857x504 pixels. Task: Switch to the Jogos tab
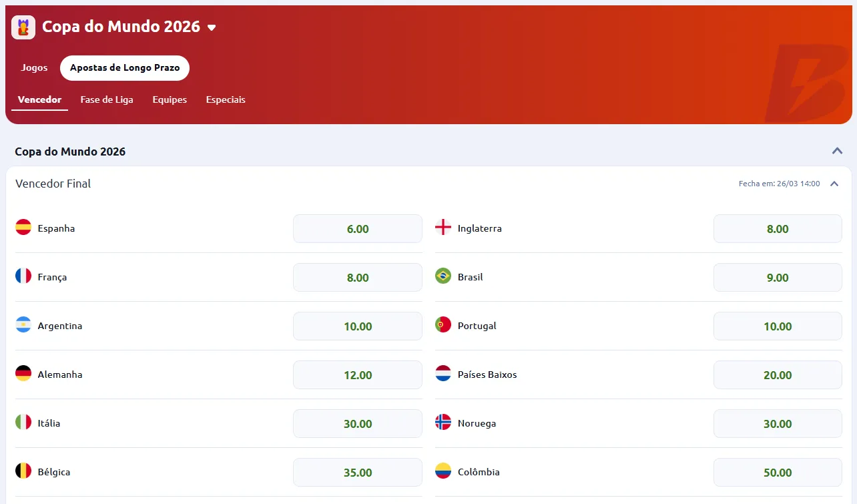(x=33, y=67)
